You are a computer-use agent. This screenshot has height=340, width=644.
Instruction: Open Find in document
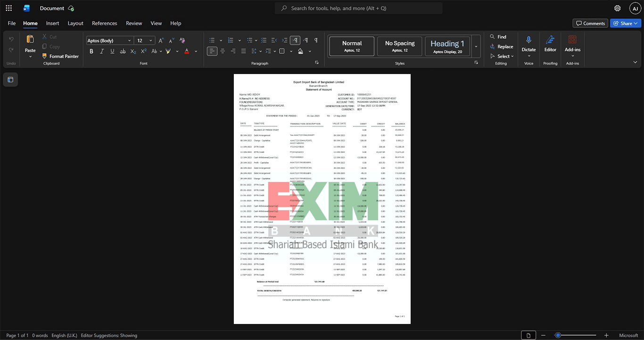click(498, 37)
